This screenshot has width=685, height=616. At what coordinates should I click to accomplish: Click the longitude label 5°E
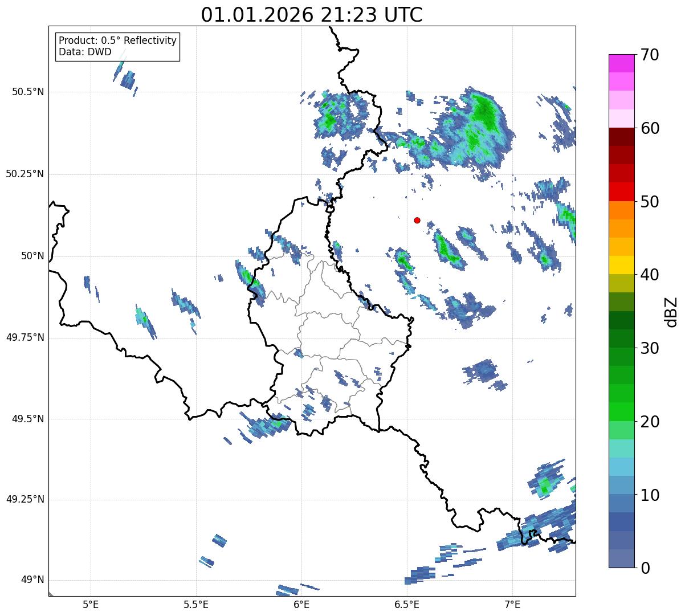coord(91,604)
